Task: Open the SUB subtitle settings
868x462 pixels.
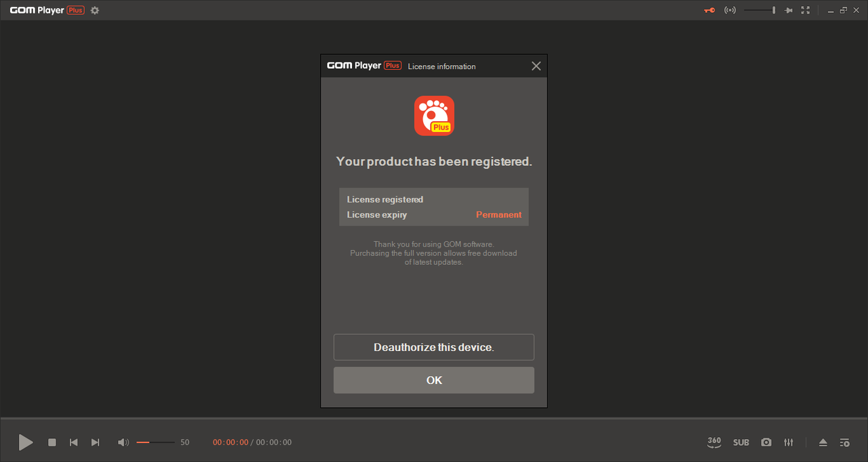Action: [741, 442]
